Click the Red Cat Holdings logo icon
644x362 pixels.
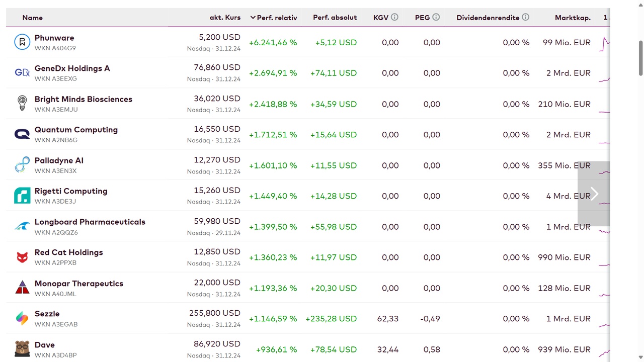(22, 257)
